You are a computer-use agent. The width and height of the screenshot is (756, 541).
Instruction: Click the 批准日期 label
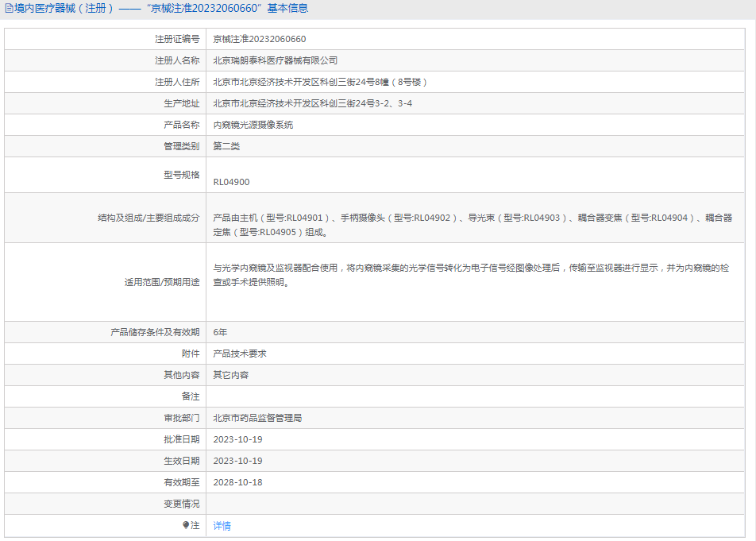pyautogui.click(x=181, y=439)
